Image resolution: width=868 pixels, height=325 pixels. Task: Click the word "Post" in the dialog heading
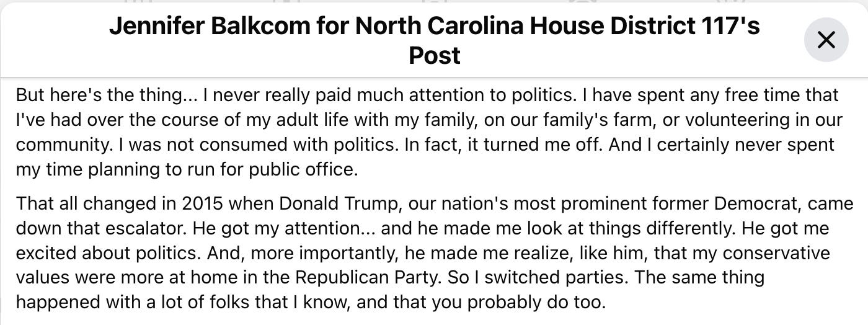(x=435, y=55)
